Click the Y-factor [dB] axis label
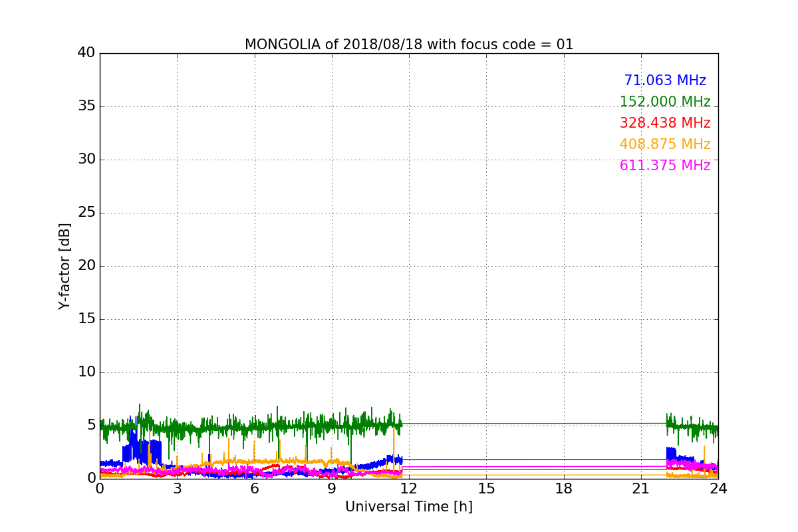The height and width of the screenshot is (532, 798). pyautogui.click(x=65, y=266)
